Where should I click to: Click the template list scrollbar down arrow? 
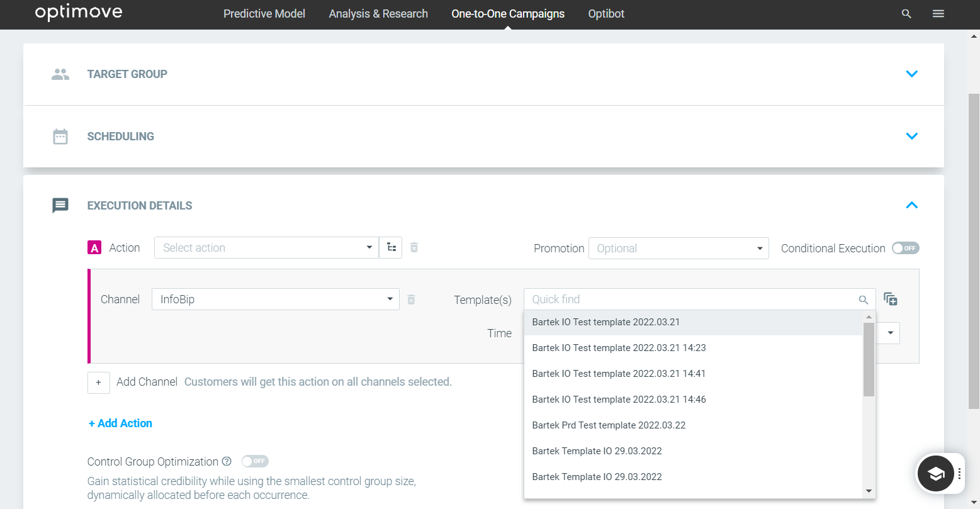point(869,491)
